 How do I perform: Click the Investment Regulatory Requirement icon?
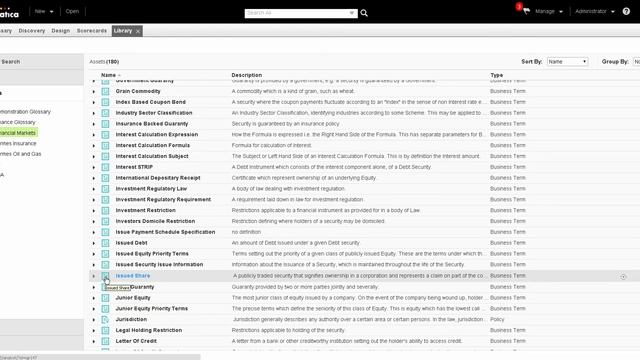(105, 200)
